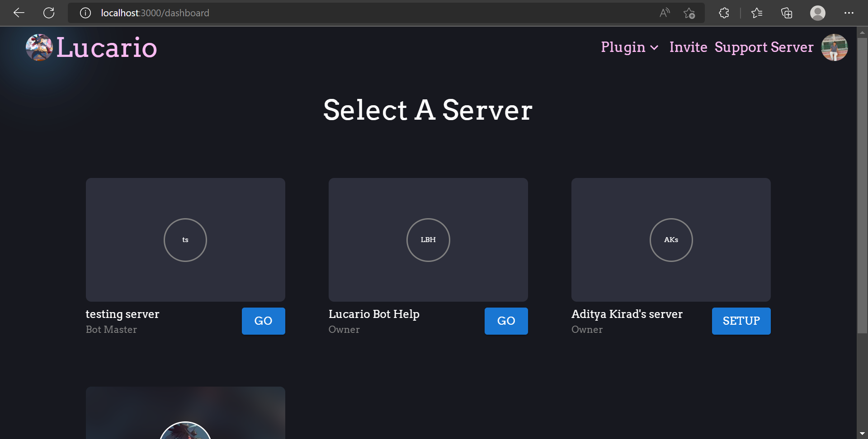
Task: Open Aditya Kirad's server card thumbnail
Action: tap(671, 240)
